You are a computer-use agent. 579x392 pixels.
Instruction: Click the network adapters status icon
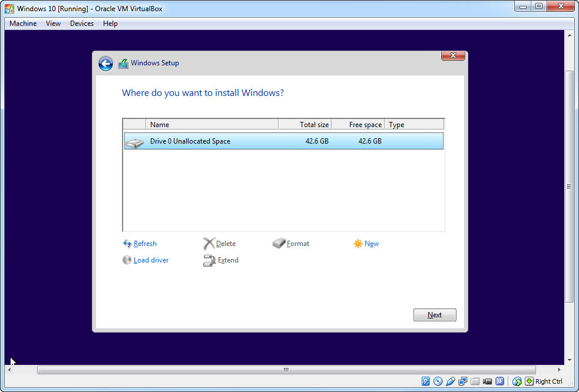pos(463,381)
